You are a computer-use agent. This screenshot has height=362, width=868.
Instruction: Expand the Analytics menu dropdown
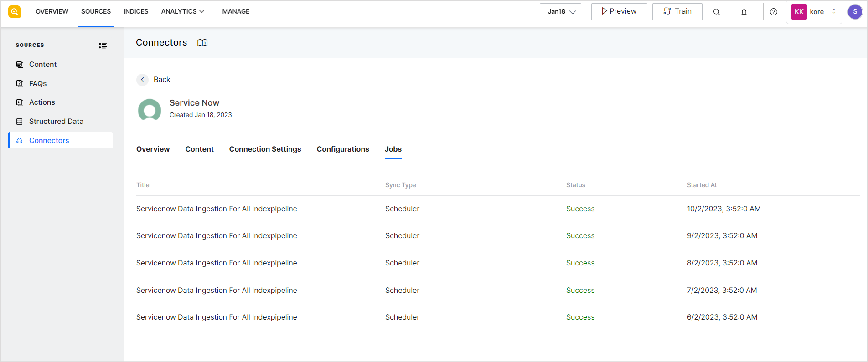(x=182, y=11)
